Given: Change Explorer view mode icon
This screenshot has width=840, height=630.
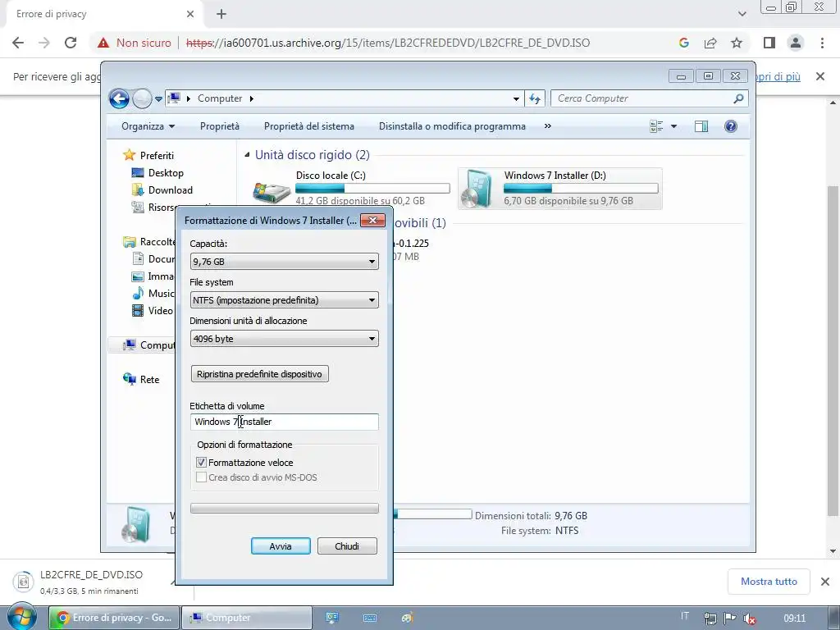Looking at the screenshot, I should tap(656, 126).
